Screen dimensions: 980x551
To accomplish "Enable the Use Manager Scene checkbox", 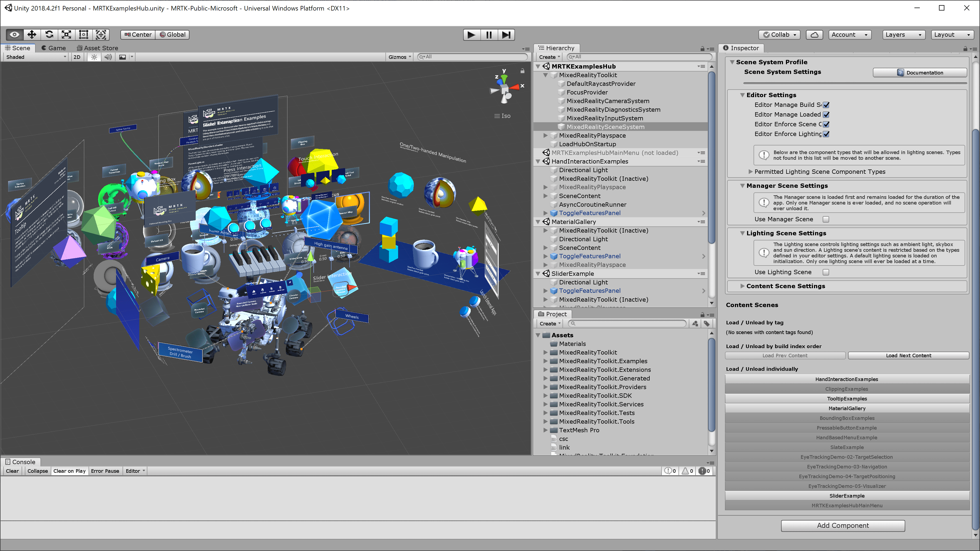I will [826, 219].
